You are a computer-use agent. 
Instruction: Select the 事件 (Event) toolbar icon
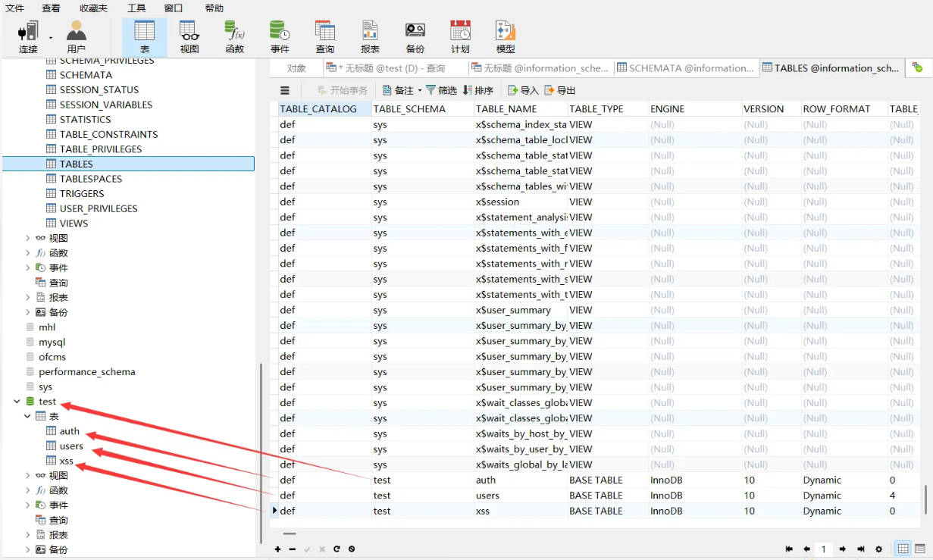280,36
